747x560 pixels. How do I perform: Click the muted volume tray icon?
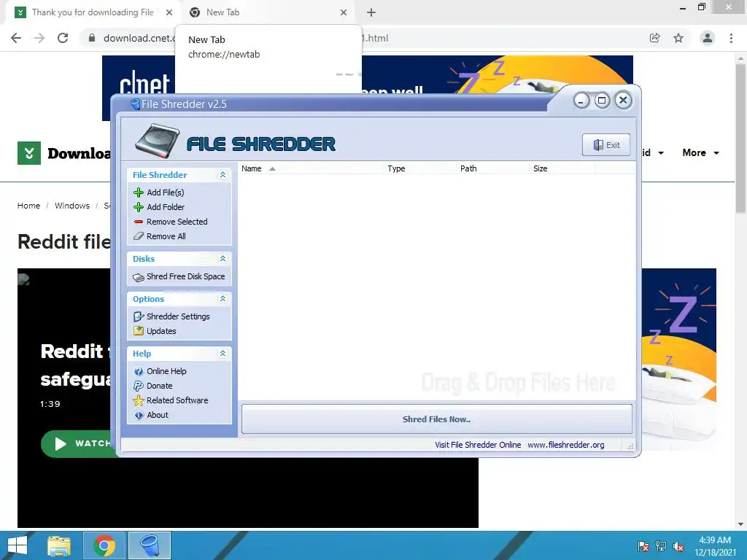coord(678,546)
